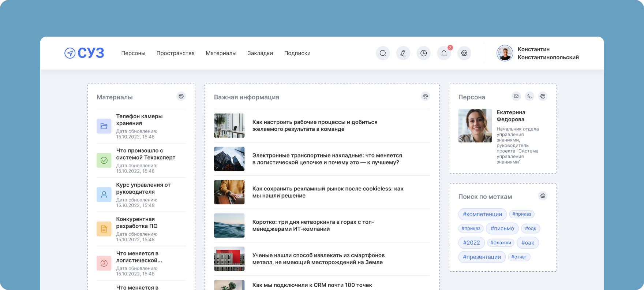Viewport: 644px width, 290px height.
Task: Open notifications bell with red badge
Action: [x=444, y=53]
